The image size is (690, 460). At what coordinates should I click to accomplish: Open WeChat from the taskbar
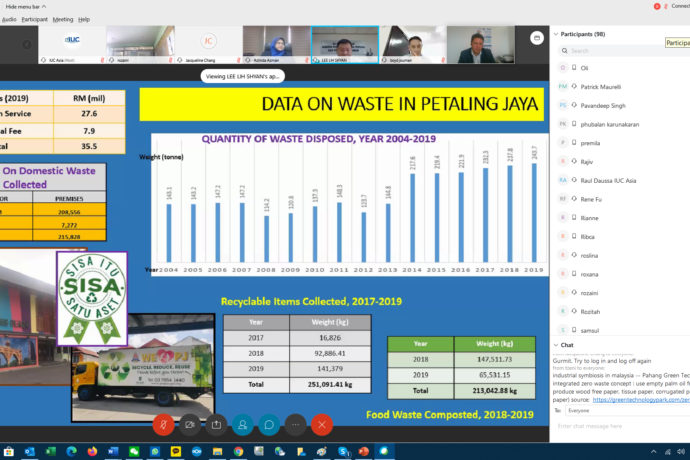pos(134,451)
